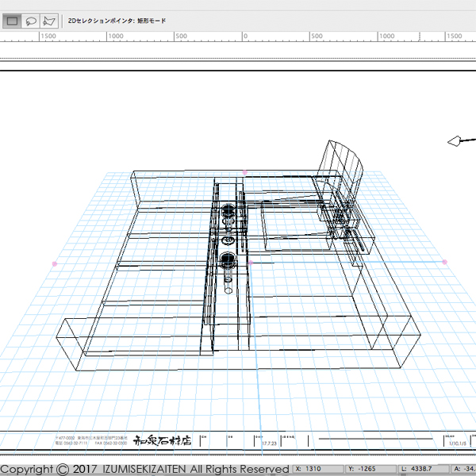
Task: Click the center pink handle near the vases
Action: (x=249, y=261)
